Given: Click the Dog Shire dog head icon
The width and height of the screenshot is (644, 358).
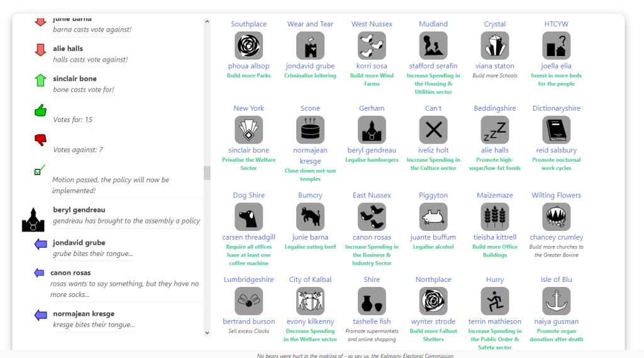Looking at the screenshot, I should pos(248,216).
